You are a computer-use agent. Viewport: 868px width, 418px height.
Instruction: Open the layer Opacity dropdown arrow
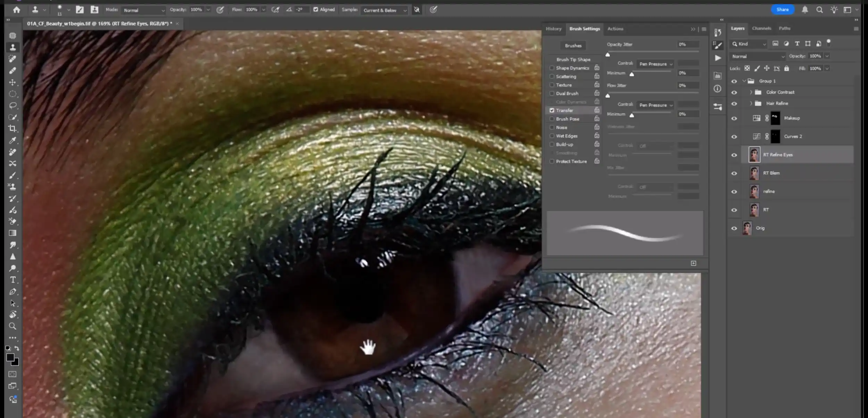827,56
